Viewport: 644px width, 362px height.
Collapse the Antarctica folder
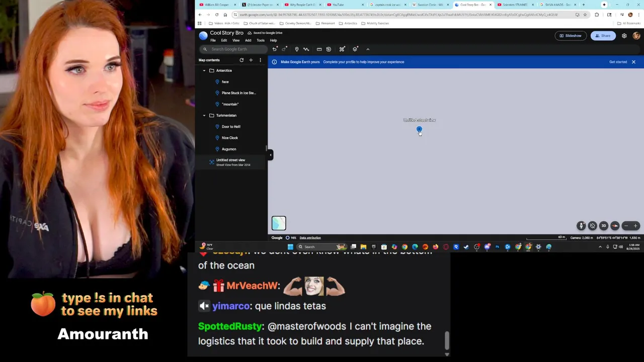tap(204, 70)
